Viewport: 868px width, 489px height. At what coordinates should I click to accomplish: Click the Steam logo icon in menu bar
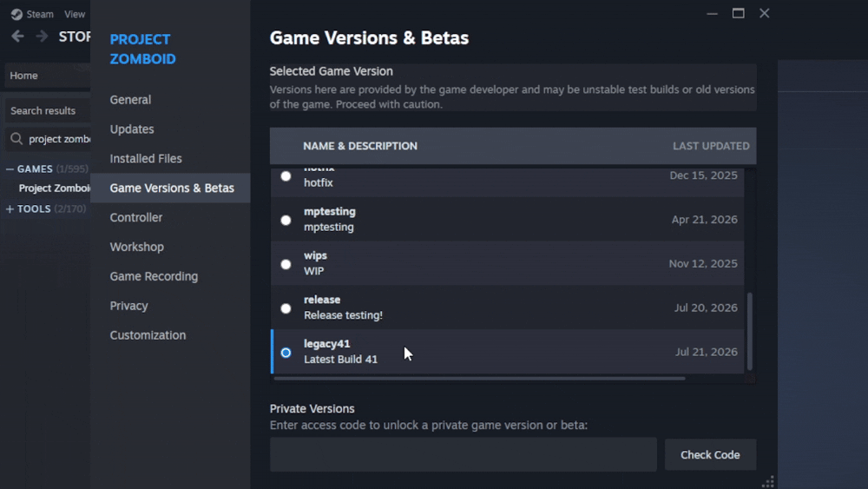tap(16, 15)
